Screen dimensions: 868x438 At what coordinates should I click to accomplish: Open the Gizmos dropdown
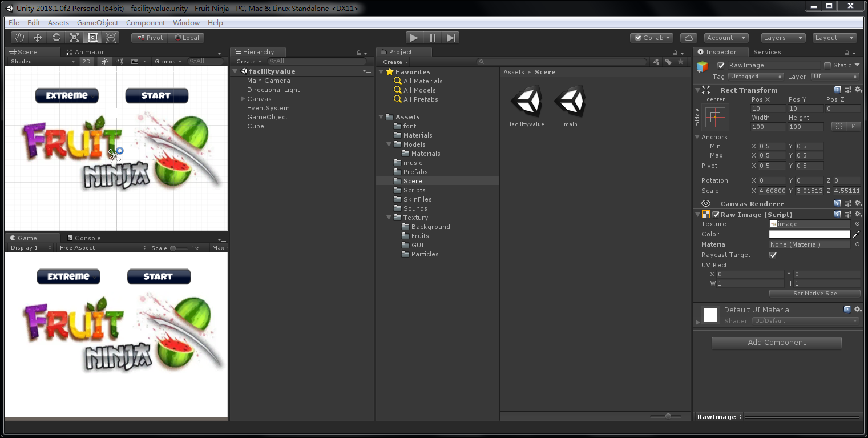coord(168,61)
